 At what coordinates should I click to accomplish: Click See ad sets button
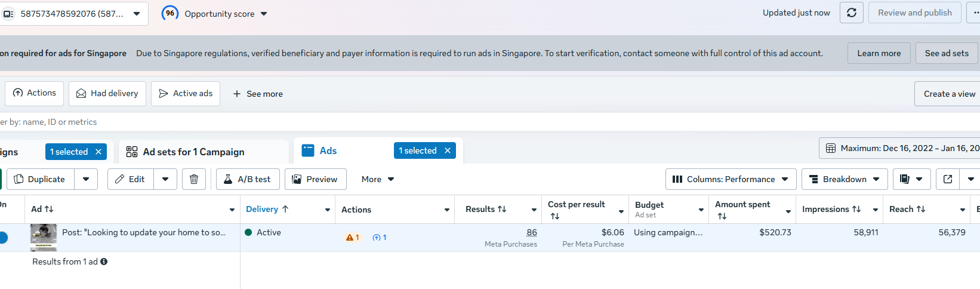tap(947, 53)
